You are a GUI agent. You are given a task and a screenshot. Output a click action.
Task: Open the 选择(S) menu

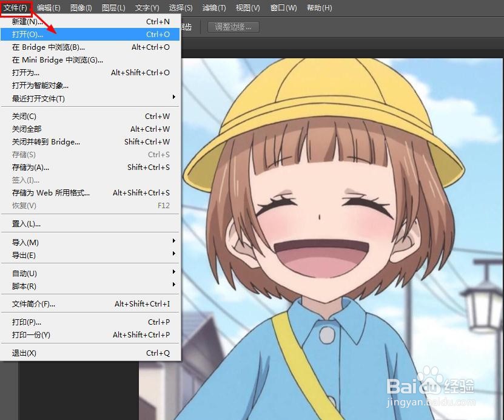(x=181, y=7)
